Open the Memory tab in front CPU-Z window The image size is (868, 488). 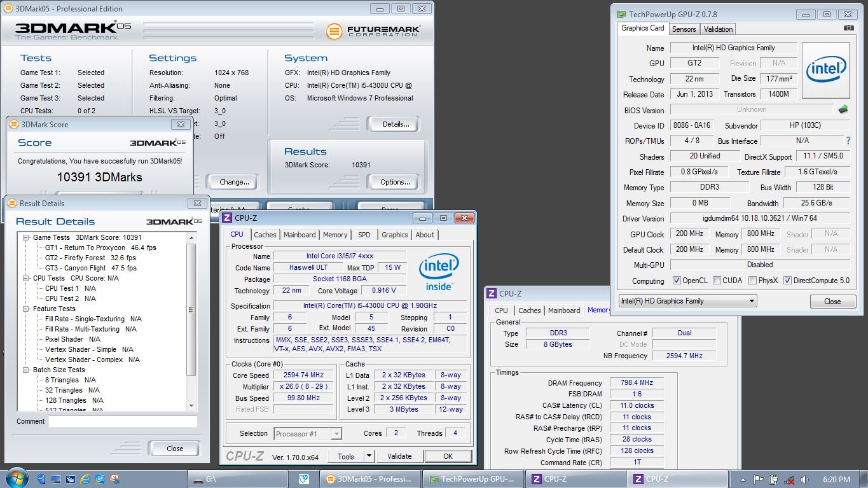point(335,235)
